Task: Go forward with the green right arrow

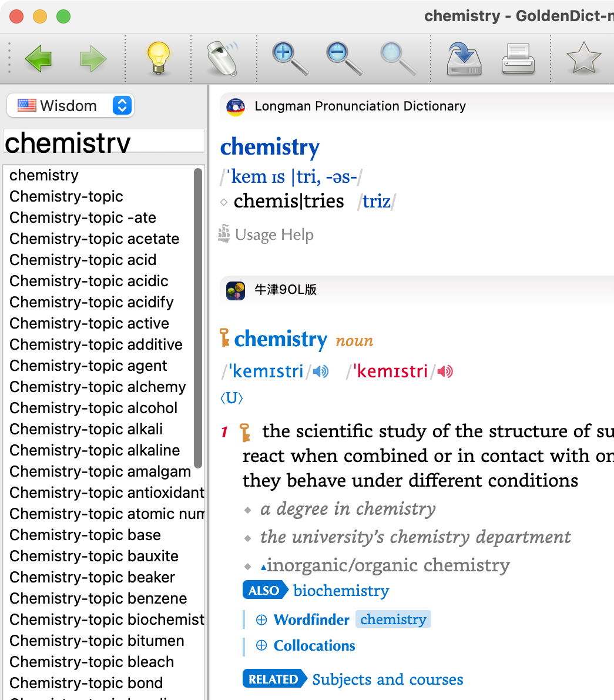Action: [x=93, y=59]
